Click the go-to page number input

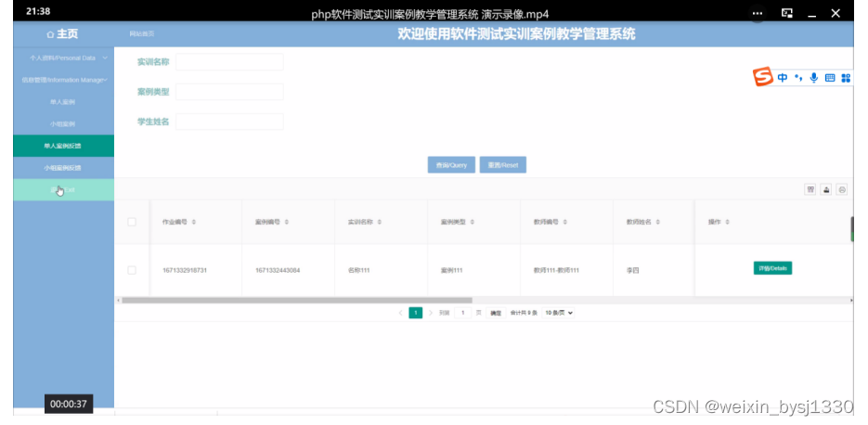(463, 313)
